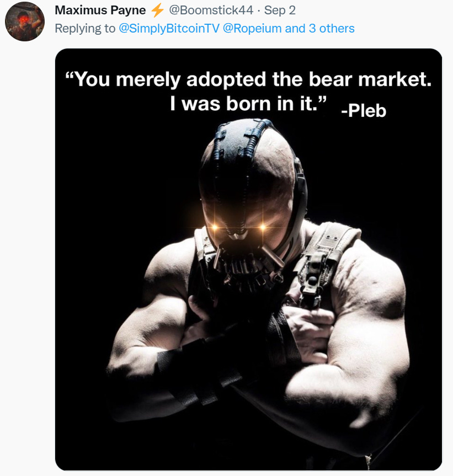The image size is (453, 476).
Task: Click the 'I was born in it.' line
Action: pos(248,104)
